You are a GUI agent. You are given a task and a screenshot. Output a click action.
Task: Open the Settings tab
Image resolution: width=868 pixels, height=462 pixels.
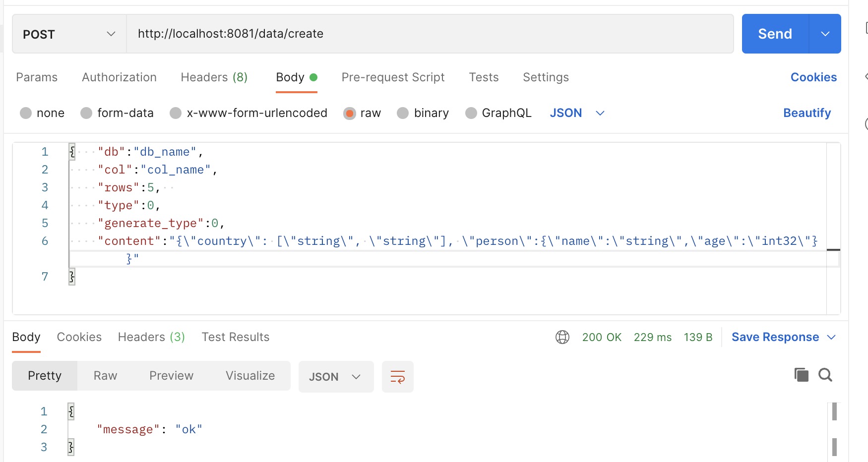coord(546,77)
